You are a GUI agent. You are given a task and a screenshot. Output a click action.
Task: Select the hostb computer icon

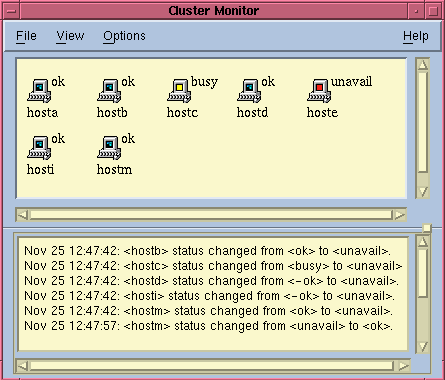[109, 91]
